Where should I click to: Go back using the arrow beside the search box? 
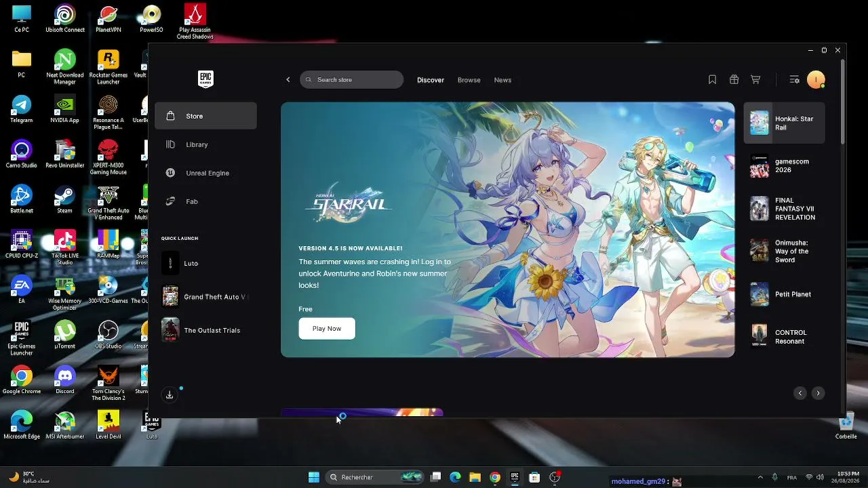coord(288,80)
